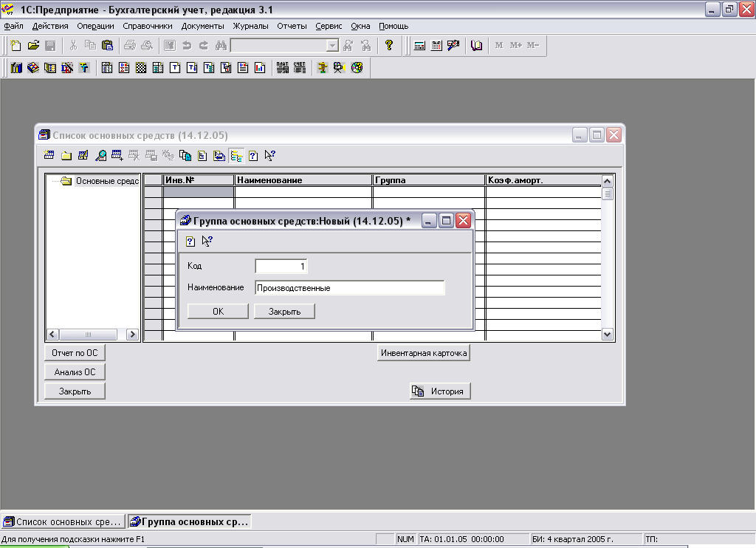Click the ПЛАТ payment order toolbar icon

283,68
